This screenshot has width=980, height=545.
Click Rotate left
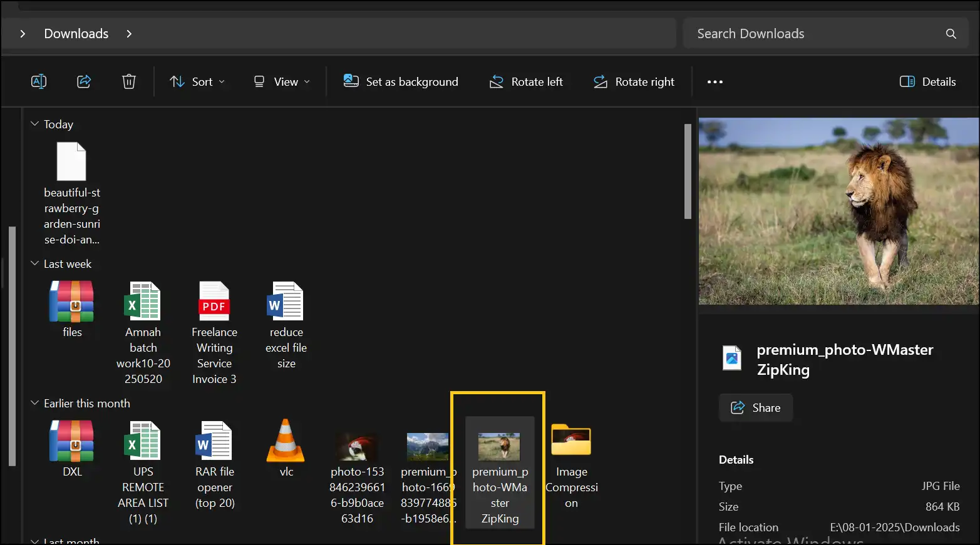526,81
